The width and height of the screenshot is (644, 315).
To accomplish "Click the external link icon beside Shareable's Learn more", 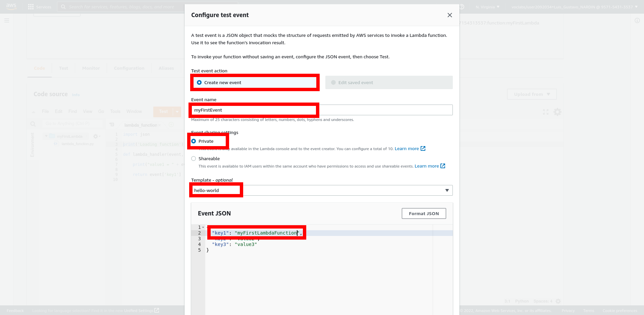I will (443, 166).
